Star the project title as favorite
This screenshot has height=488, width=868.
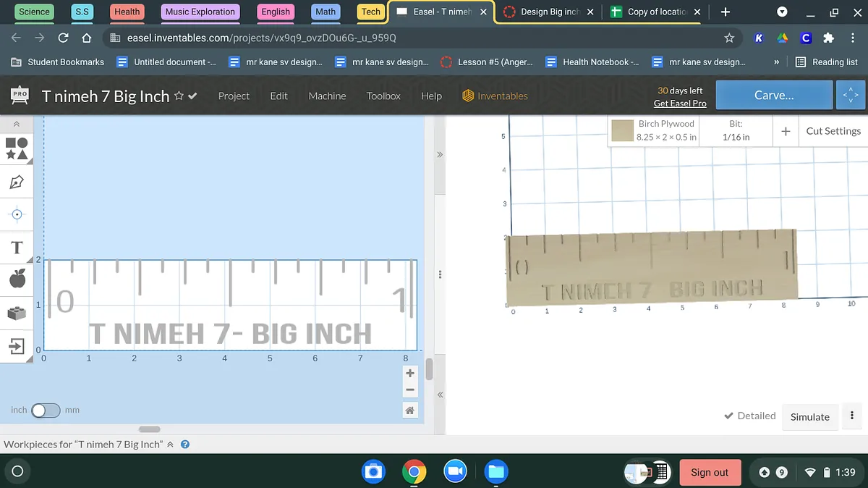pyautogui.click(x=179, y=96)
